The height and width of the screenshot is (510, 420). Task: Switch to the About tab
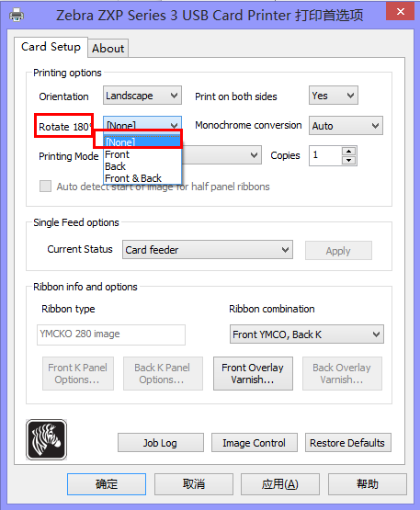pos(108,49)
